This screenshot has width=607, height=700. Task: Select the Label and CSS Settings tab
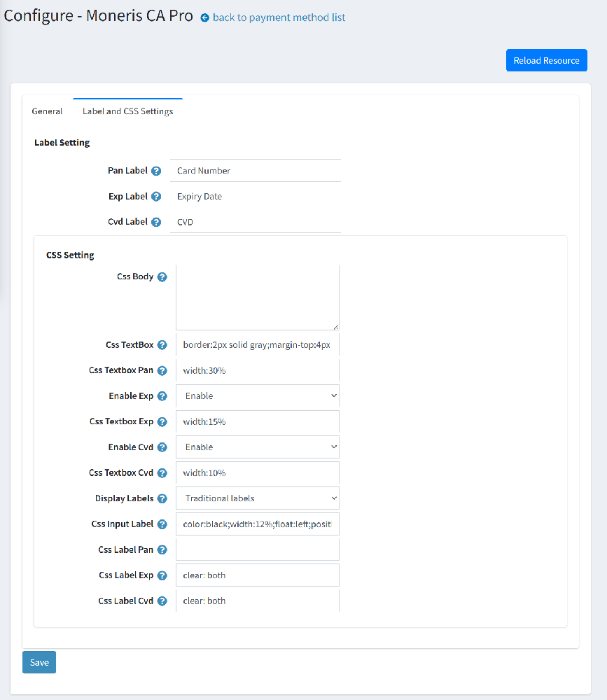pyautogui.click(x=127, y=111)
